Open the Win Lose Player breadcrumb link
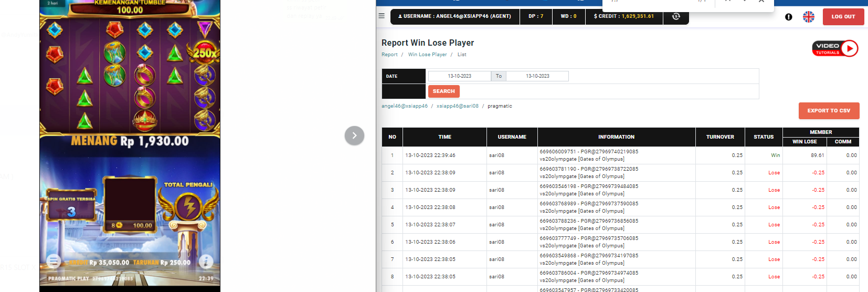Viewport: 868px width, 292px height. (x=427, y=55)
